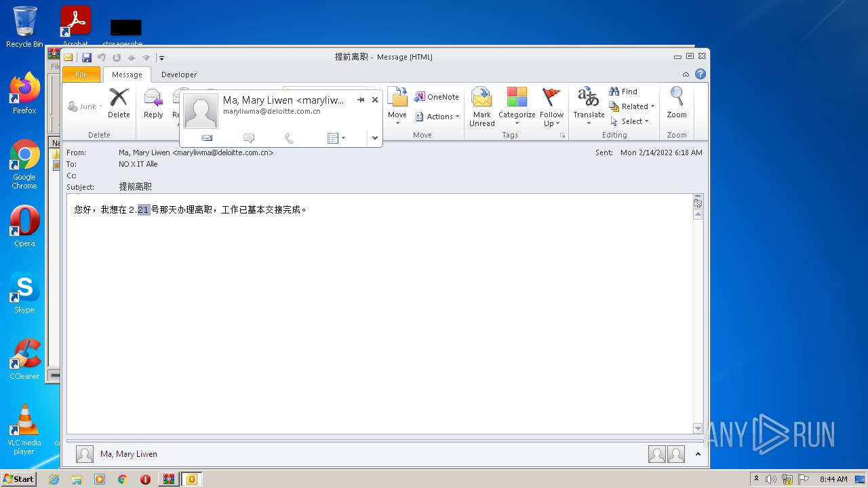
Task: Open the Select dropdown in Editing
Action: [629, 121]
